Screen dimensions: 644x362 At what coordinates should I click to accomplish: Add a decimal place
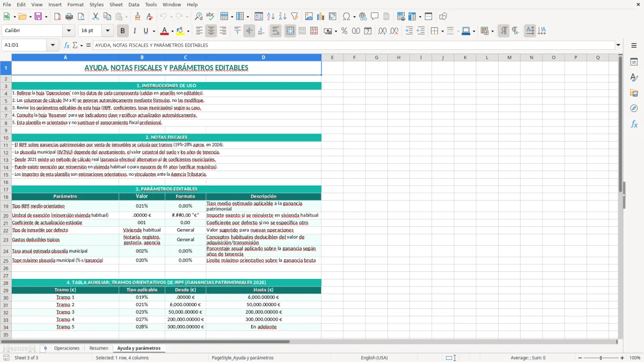click(382, 31)
